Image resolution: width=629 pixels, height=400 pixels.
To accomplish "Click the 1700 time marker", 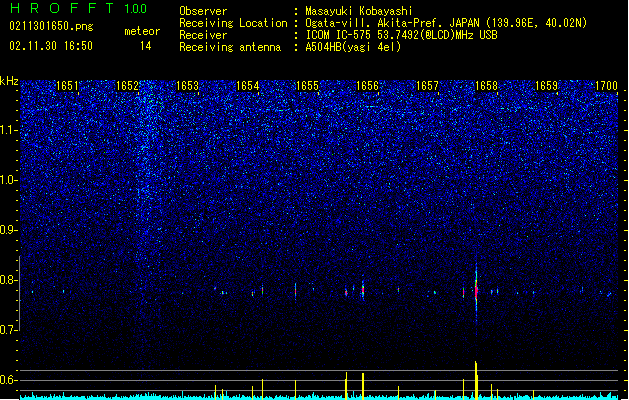I will 606,86.
